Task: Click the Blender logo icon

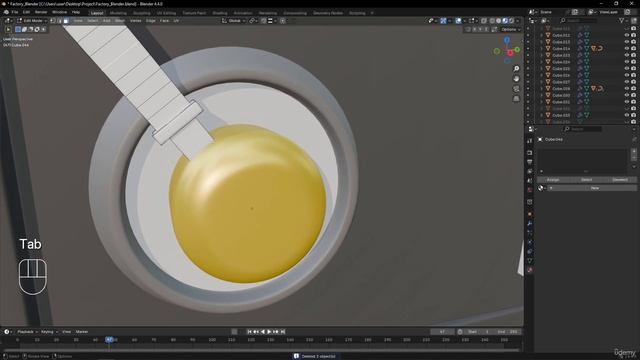Action: tap(6, 12)
